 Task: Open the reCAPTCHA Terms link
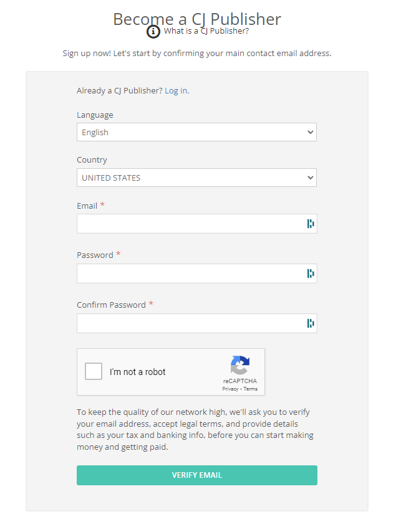point(250,389)
